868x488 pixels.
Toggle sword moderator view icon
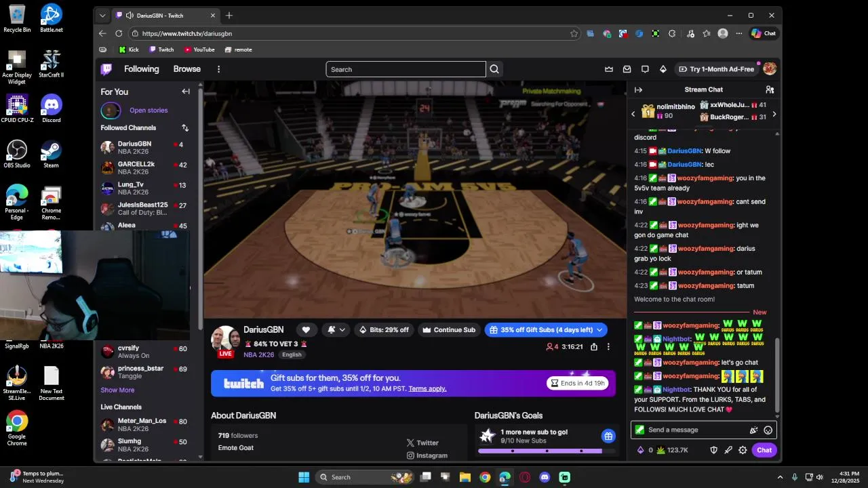[728, 450]
